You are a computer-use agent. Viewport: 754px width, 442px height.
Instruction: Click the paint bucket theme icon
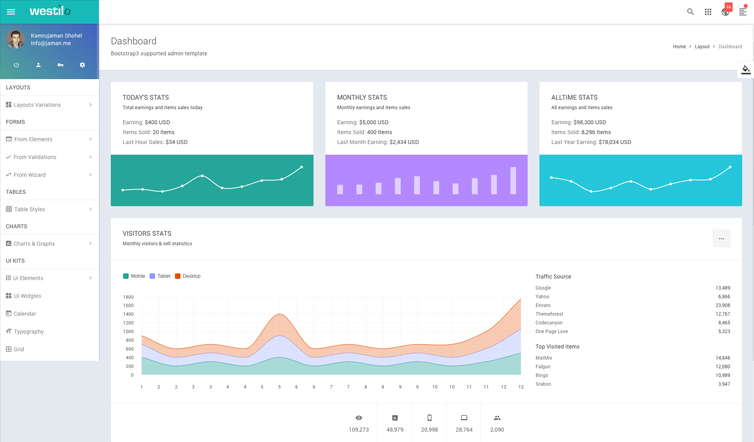click(746, 70)
